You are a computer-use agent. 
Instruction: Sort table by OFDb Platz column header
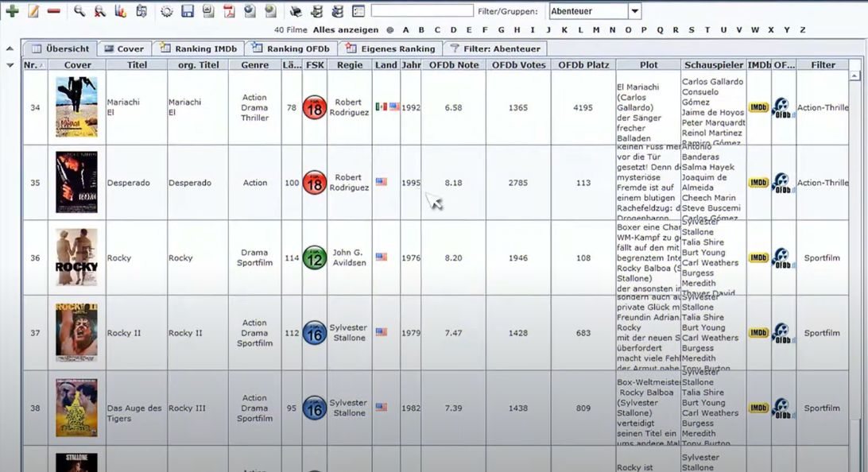click(583, 64)
